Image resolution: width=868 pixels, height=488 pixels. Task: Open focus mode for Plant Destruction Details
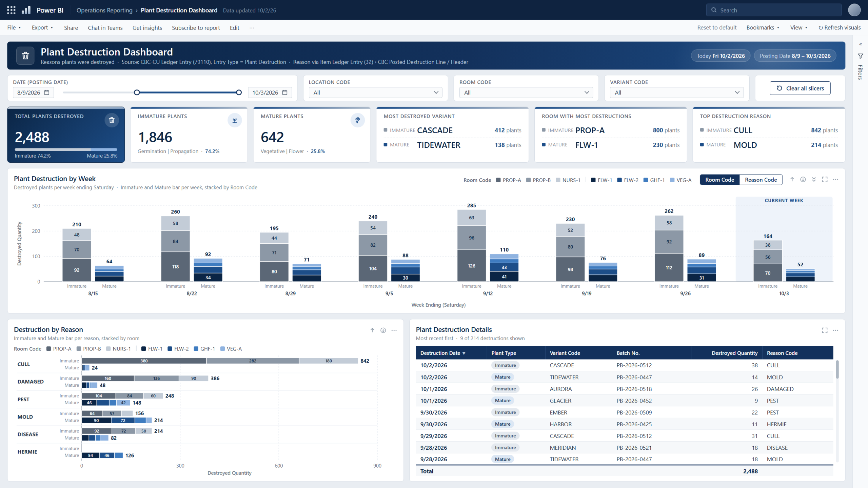point(825,330)
